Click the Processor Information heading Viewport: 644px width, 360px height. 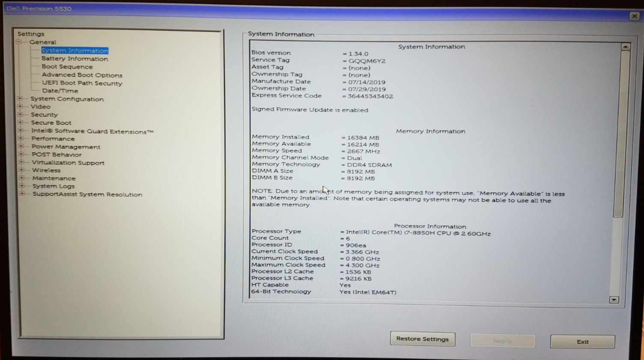point(430,226)
